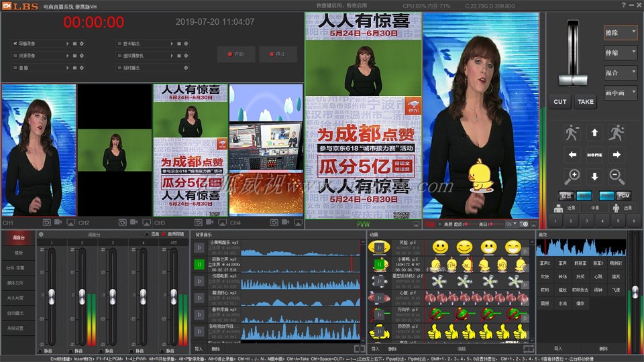Image resolution: width=644 pixels, height=362 pixels.
Task: Enable the 资源录像 checkbox
Action: click(x=15, y=56)
